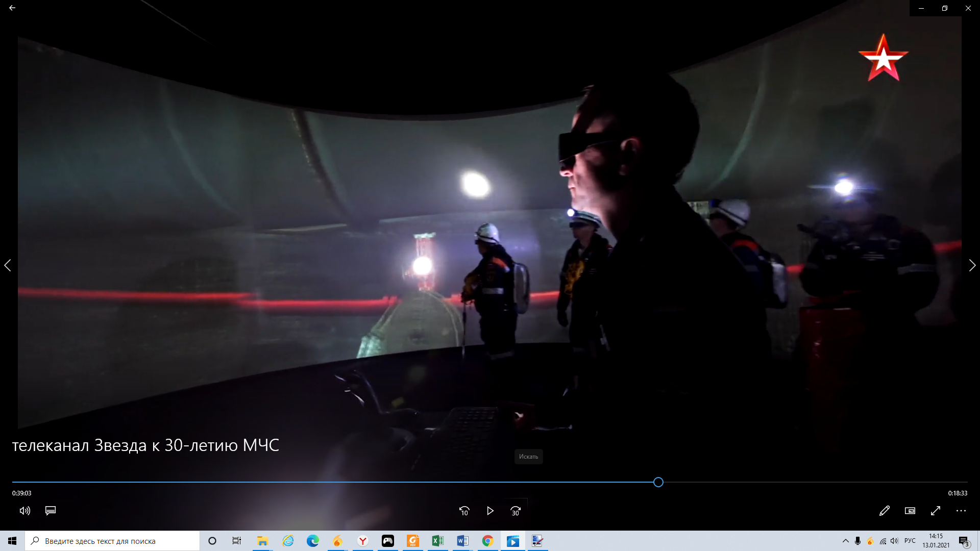The image size is (980, 551).
Task: Open the pencil edit tools
Action: [x=885, y=511]
